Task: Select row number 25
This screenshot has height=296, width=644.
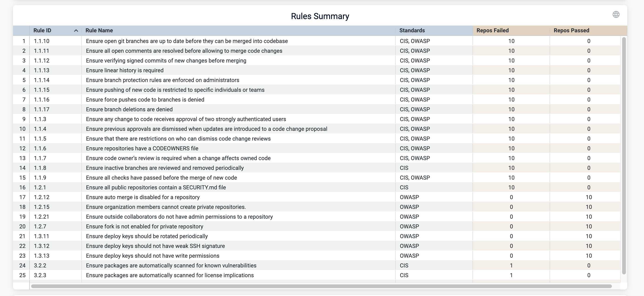Action: [x=22, y=275]
